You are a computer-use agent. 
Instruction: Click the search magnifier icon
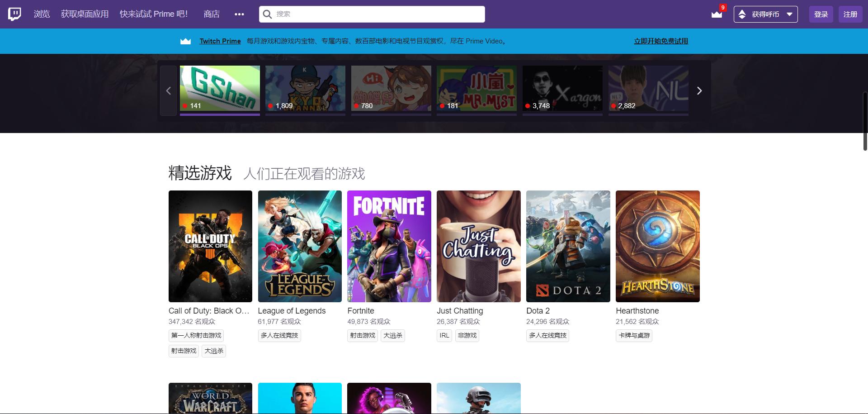click(x=267, y=14)
